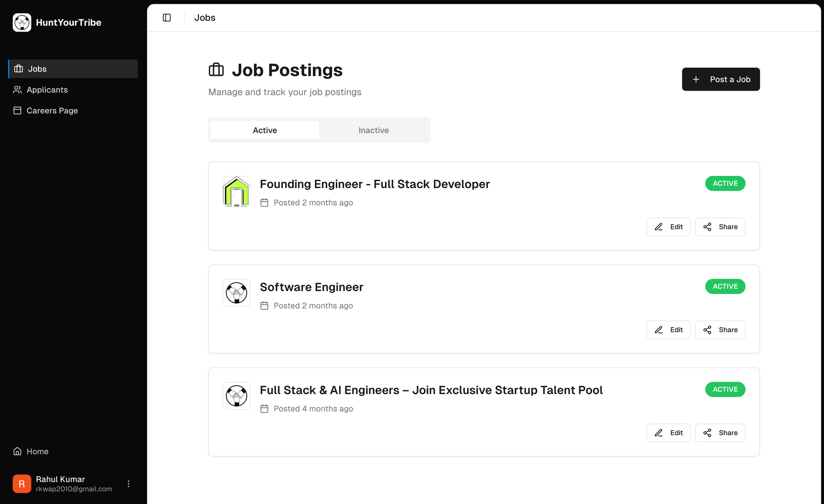Image resolution: width=824 pixels, height=504 pixels.
Task: Switch to the Inactive tab
Action: [x=373, y=130]
